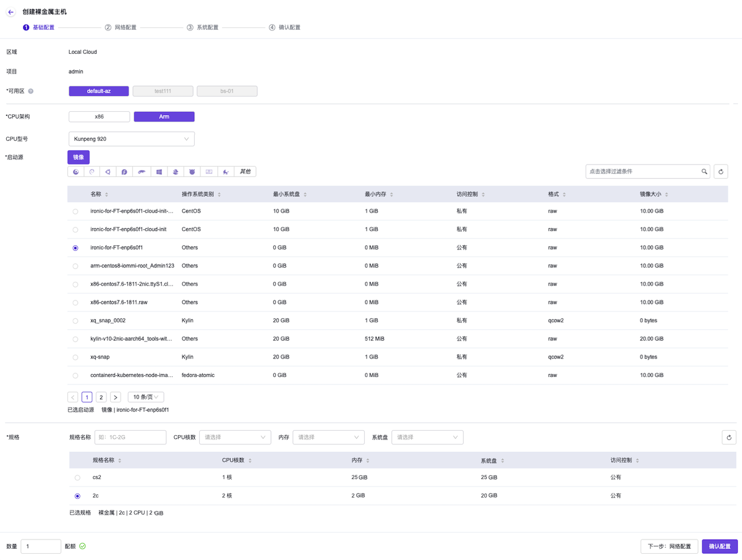The height and width of the screenshot is (560, 742).
Task: Open the 10 条/页 page size dropdown
Action: coord(146,397)
